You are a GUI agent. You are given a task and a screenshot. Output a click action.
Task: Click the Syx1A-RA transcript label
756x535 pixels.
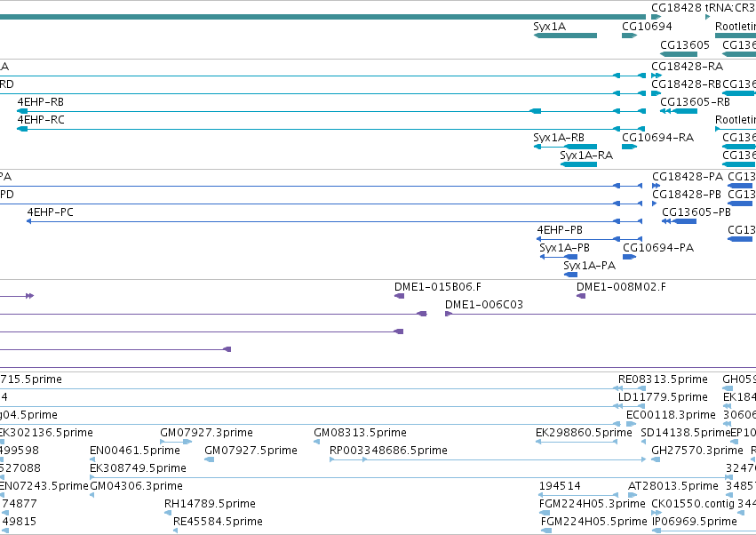pyautogui.click(x=586, y=156)
